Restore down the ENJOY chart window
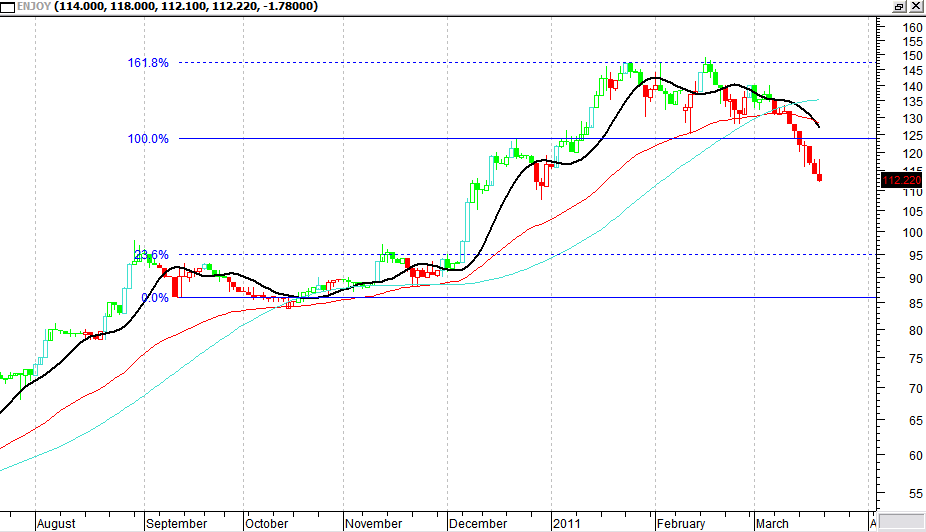This screenshot has height=532, width=926. point(899,6)
